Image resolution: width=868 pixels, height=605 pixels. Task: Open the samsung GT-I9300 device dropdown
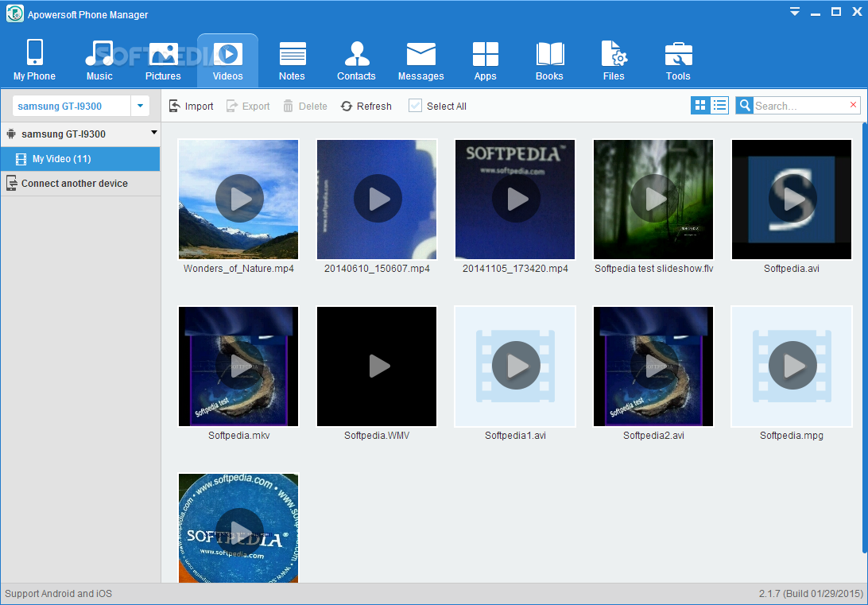point(140,106)
